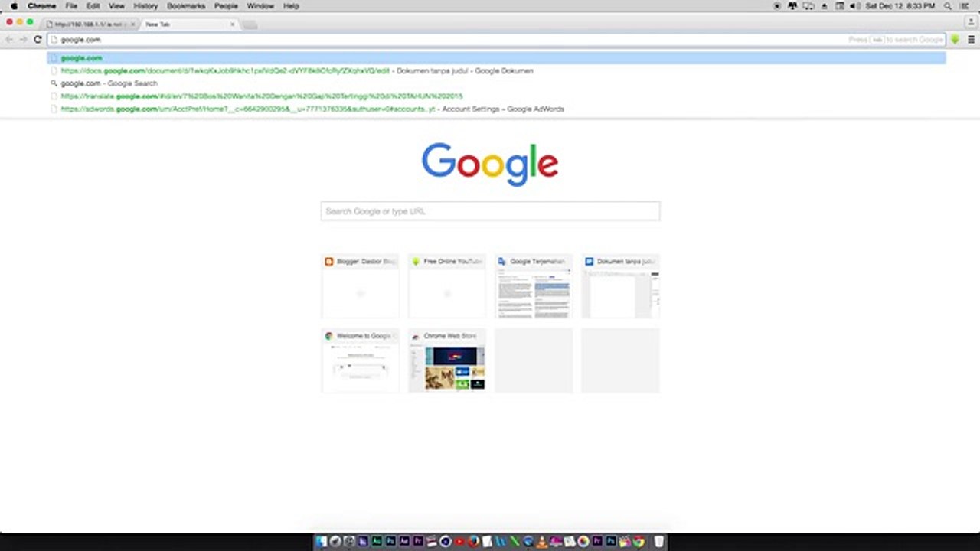
Task: Launch Cinema 4D from the dock
Action: (x=446, y=542)
